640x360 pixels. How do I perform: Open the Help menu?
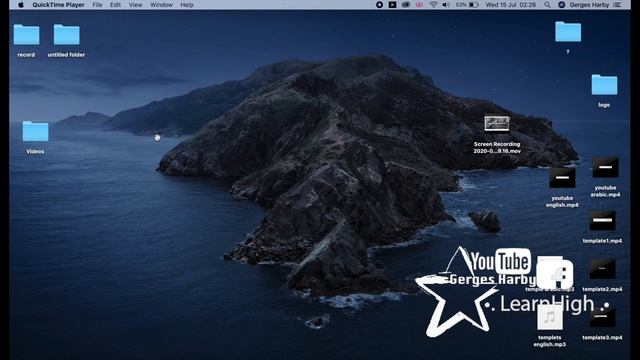[187, 5]
